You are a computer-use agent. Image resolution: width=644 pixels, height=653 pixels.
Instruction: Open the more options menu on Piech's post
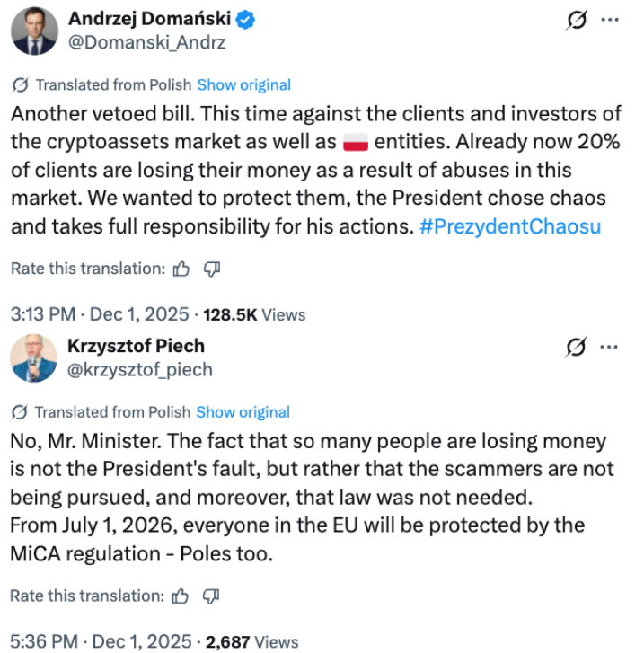click(609, 346)
